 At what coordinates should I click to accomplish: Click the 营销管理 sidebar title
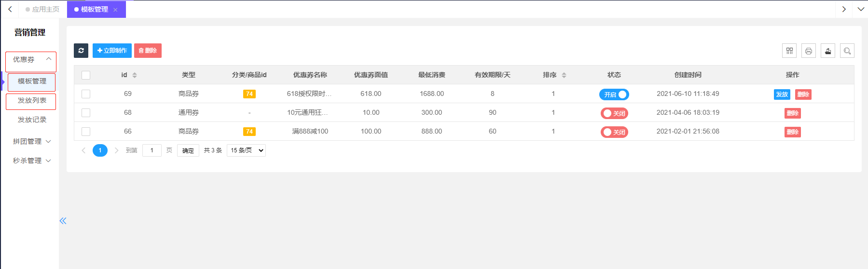(30, 32)
